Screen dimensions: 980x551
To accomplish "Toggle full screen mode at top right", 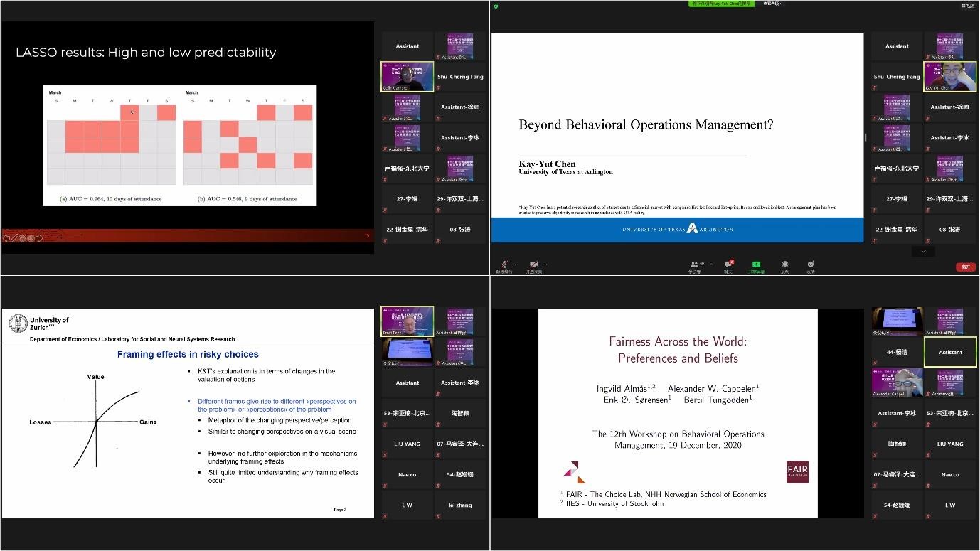I will click(x=967, y=6).
